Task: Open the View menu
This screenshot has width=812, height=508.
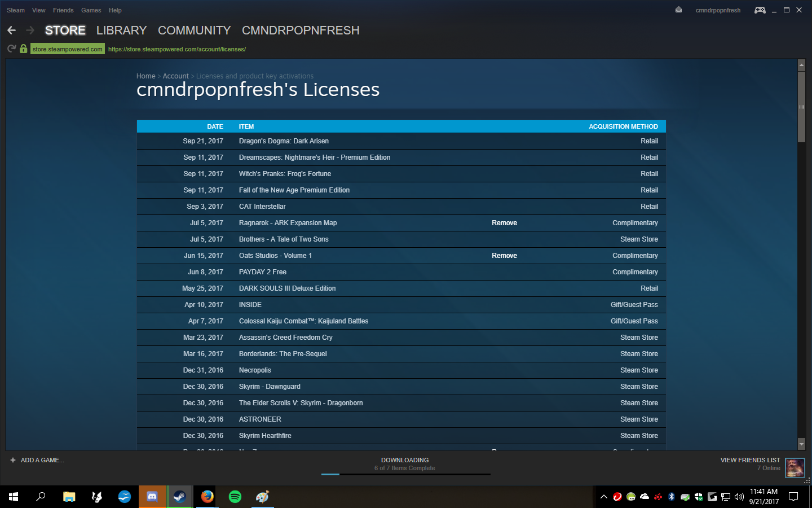Action: (x=39, y=10)
